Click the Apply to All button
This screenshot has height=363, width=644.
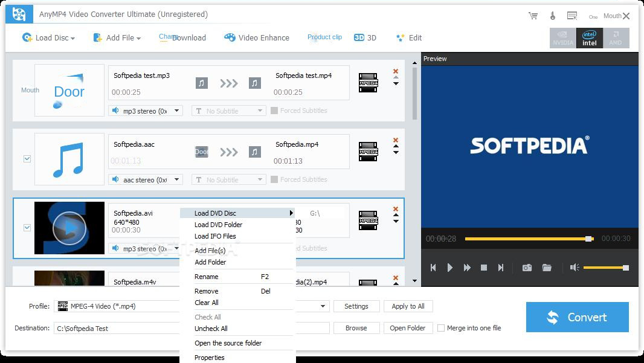pos(408,306)
